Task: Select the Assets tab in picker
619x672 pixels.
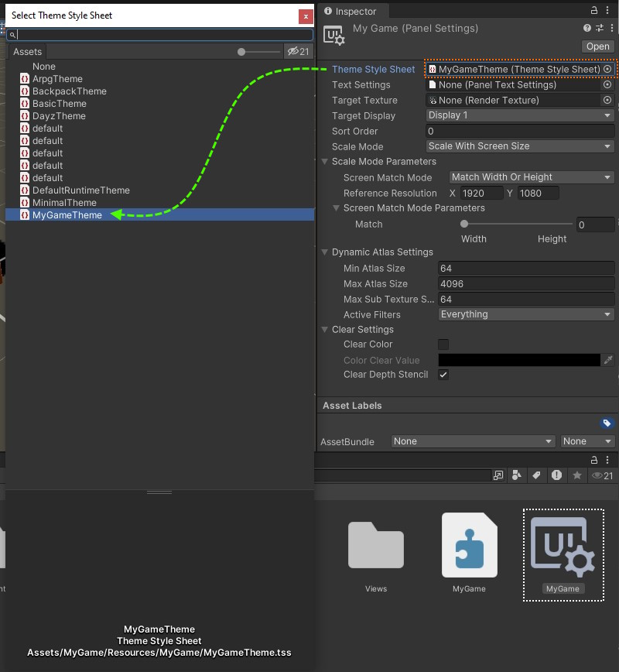Action: click(27, 52)
